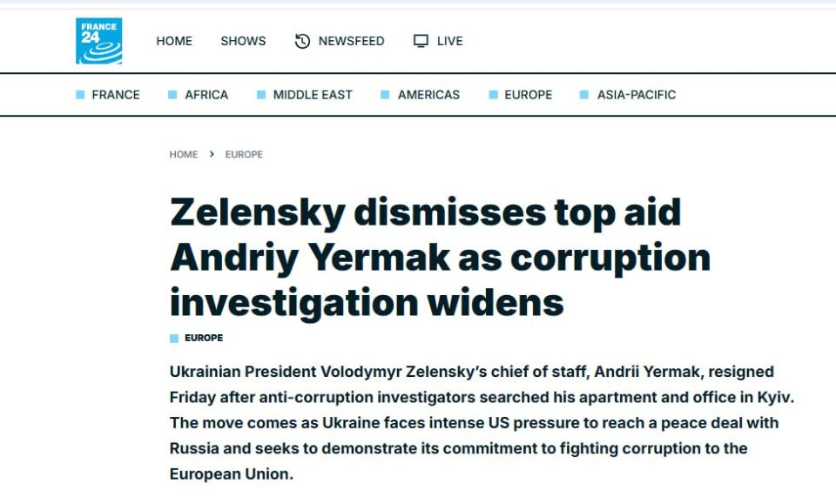Open the NEWSFEED section

point(353,40)
